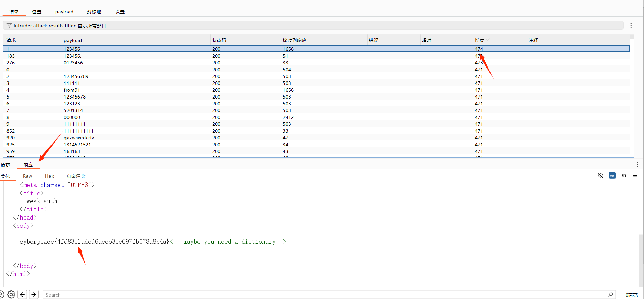Select the row with payload from91
Image resolution: width=644 pixels, height=299 pixels.
point(316,90)
